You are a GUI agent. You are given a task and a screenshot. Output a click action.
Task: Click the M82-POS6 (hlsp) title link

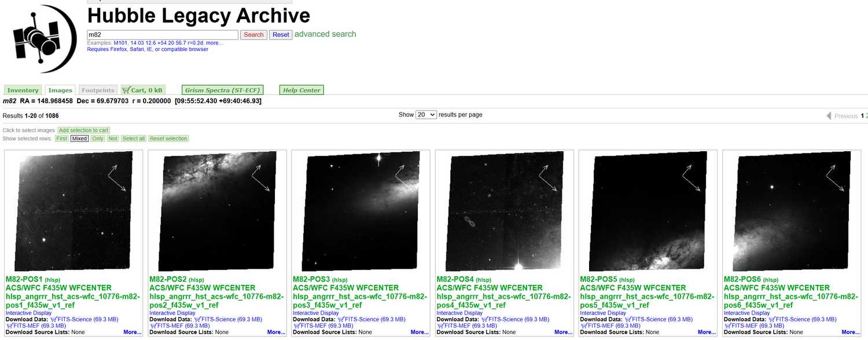tap(751, 279)
